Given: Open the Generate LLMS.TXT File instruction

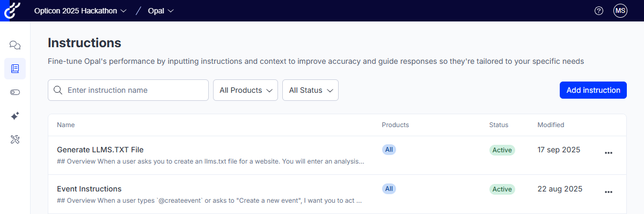Looking at the screenshot, I should point(100,150).
